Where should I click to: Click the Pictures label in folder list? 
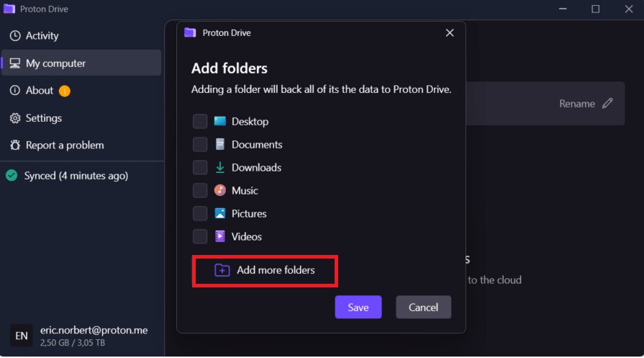(x=249, y=214)
